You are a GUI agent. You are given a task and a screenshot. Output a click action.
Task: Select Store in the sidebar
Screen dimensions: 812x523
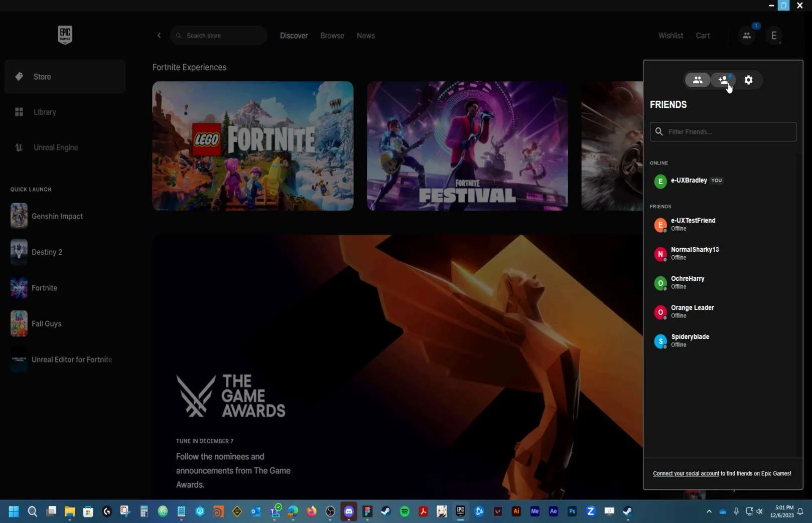point(65,77)
